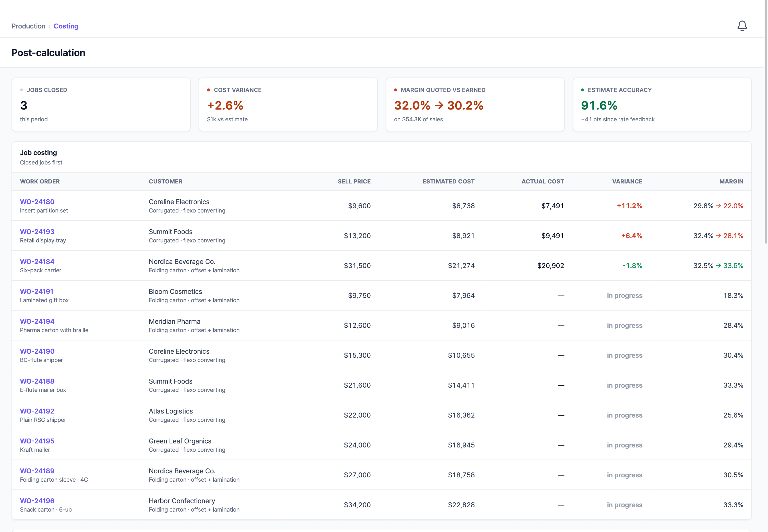The image size is (768, 532).
Task: Click the Margin column header
Action: (731, 181)
